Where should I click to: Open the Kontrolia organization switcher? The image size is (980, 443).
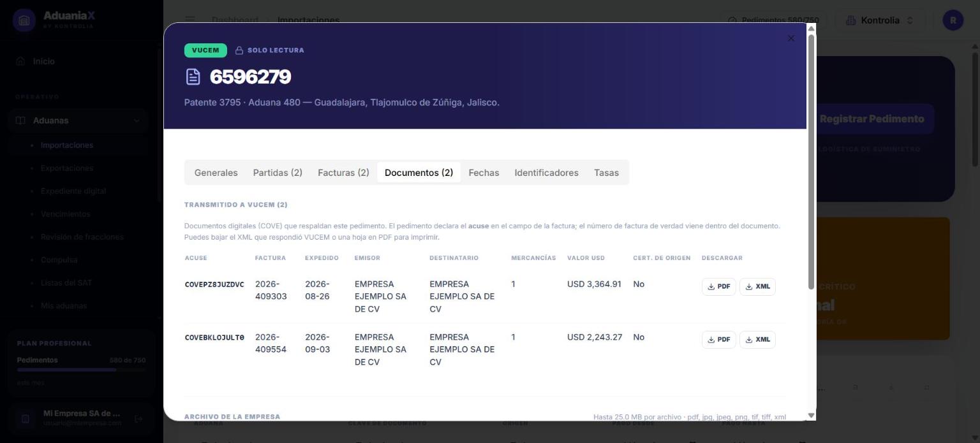879,20
